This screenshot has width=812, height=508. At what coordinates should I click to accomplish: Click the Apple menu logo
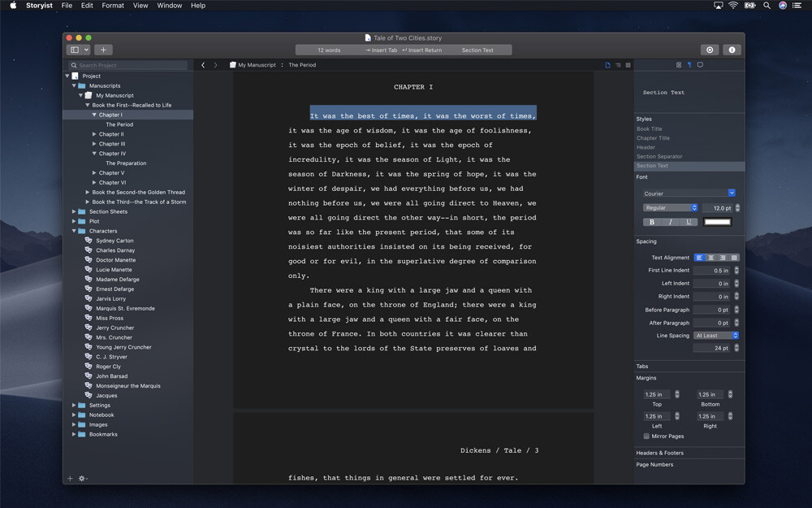click(13, 5)
